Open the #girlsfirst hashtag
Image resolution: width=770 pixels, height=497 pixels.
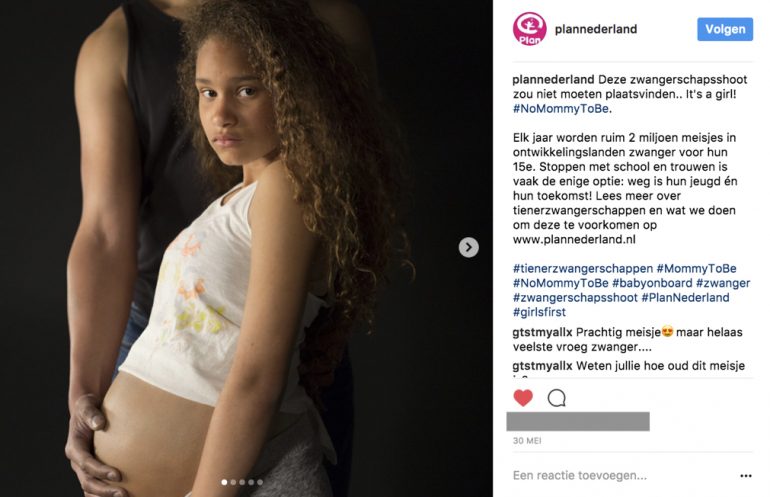point(539,312)
